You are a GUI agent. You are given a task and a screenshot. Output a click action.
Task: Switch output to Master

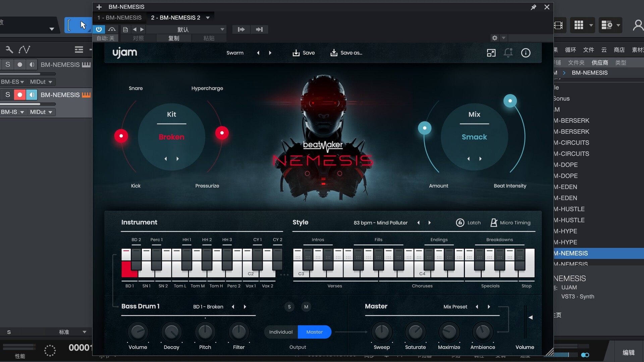(314, 332)
